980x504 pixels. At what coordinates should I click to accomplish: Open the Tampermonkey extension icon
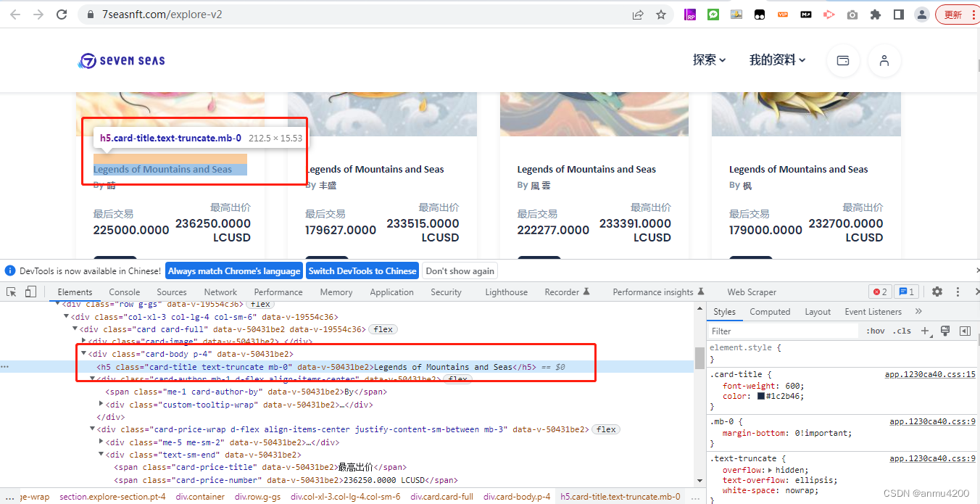tap(760, 15)
